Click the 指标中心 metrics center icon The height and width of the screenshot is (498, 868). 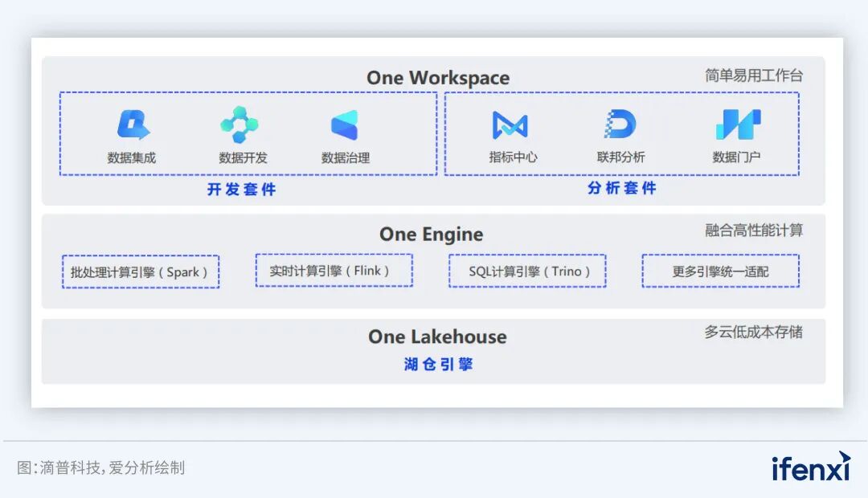coord(510,124)
